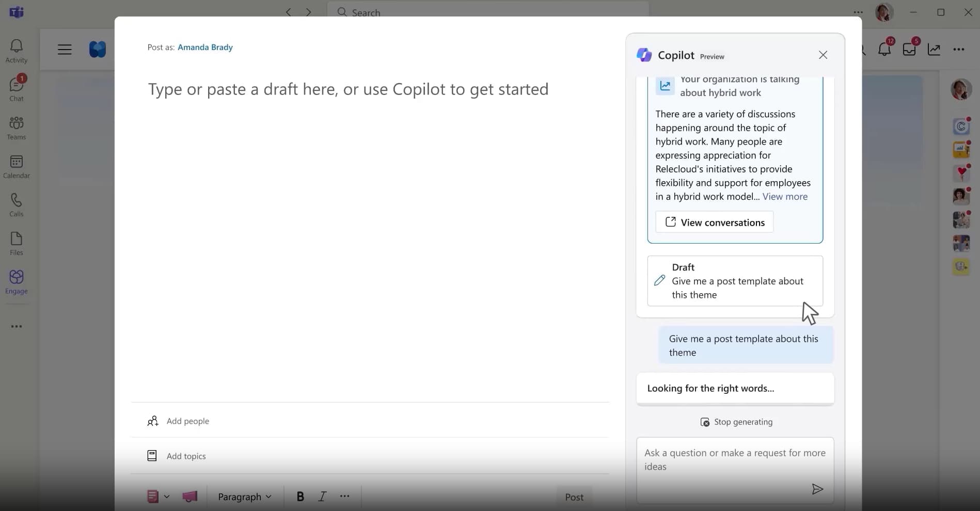Open Calls in the sidebar
The image size is (980, 511).
pyautogui.click(x=17, y=205)
